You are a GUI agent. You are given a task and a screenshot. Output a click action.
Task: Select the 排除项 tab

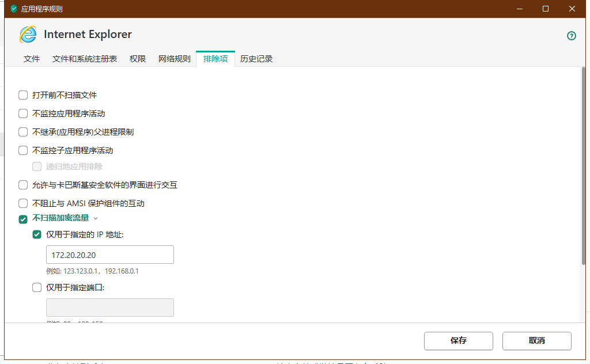[x=215, y=59]
